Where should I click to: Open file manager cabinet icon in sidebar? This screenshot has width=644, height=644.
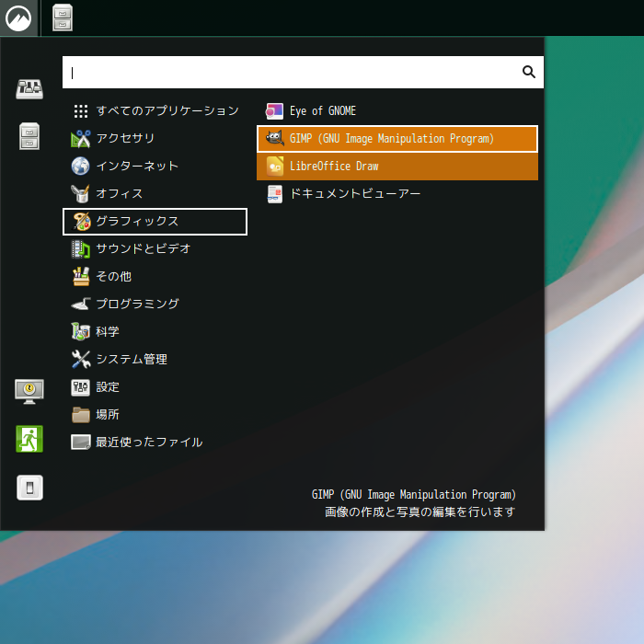(x=29, y=136)
